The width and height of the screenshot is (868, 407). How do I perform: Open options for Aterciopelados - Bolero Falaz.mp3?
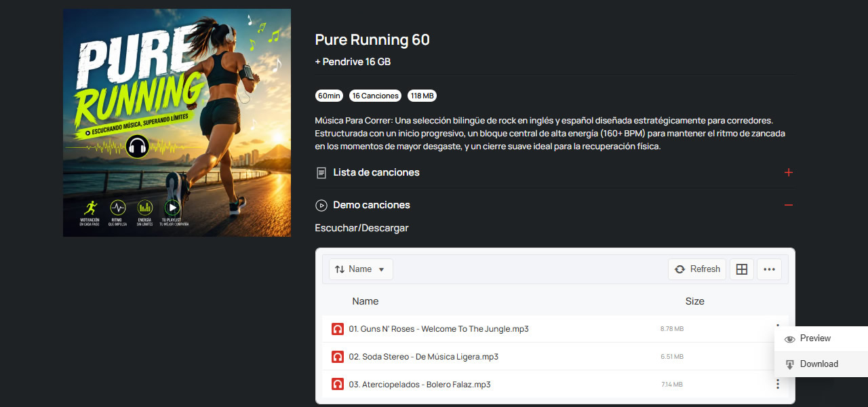(x=777, y=385)
